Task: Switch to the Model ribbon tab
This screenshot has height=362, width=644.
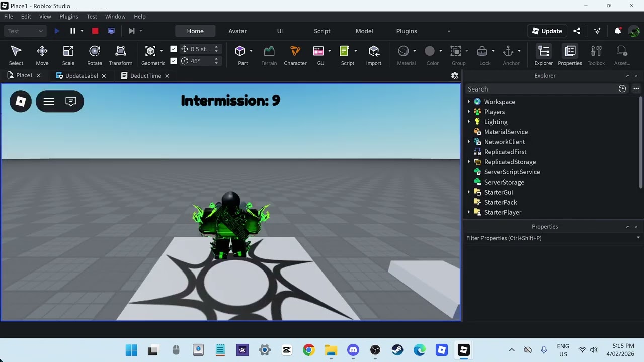Action: tap(364, 31)
